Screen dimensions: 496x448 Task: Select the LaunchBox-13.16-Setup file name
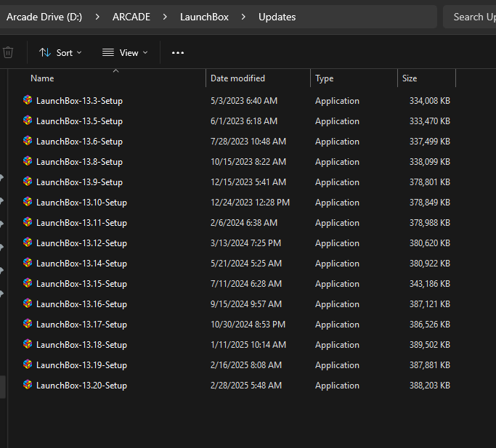pos(81,304)
